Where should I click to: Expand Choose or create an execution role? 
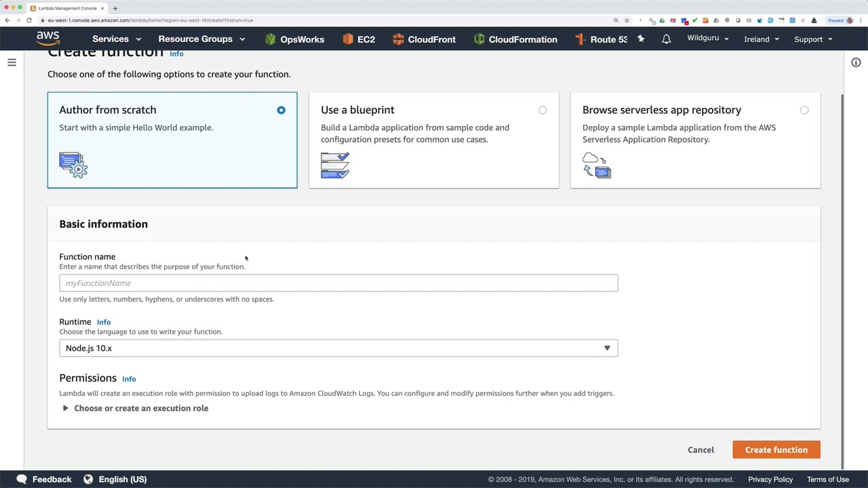[x=134, y=408]
